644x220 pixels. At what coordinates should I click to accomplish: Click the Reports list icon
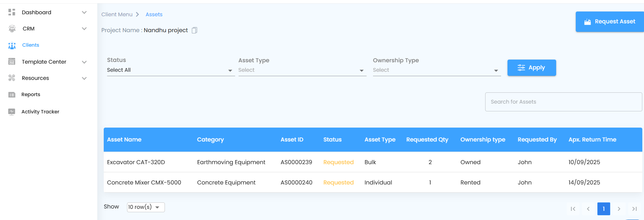[12, 95]
